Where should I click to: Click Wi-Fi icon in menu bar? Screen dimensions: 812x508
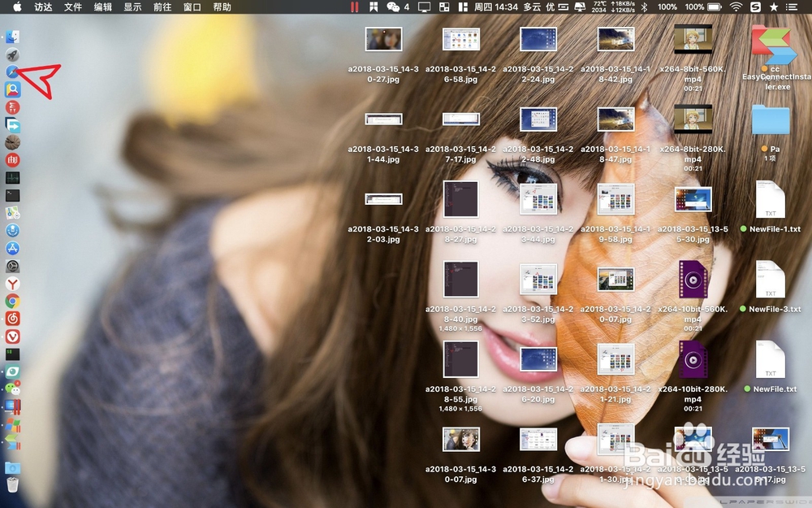point(736,7)
